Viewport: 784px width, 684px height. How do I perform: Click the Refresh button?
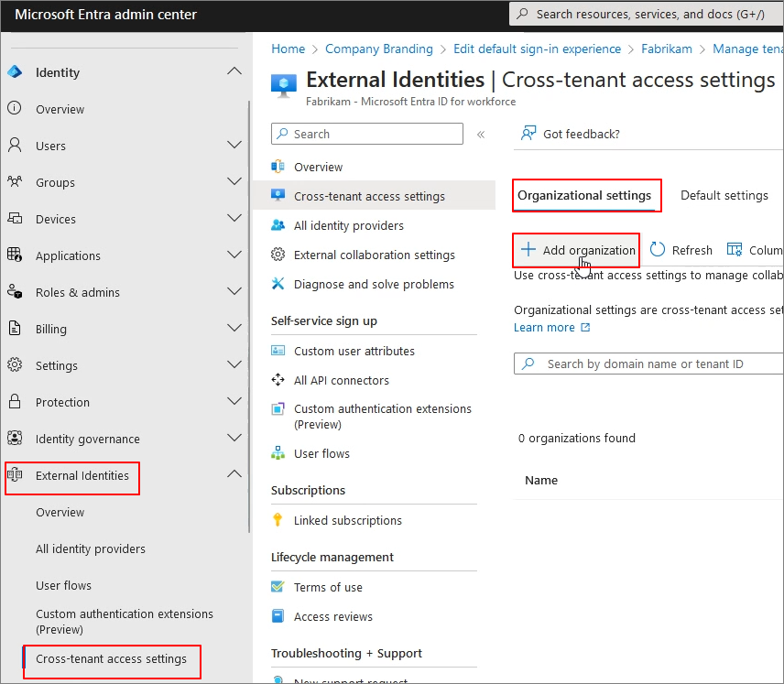click(681, 249)
